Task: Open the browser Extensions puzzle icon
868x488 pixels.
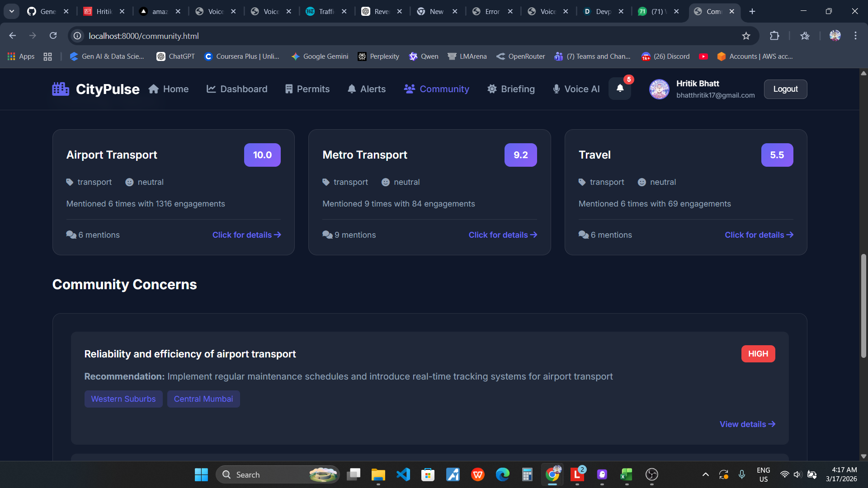Action: pyautogui.click(x=774, y=36)
